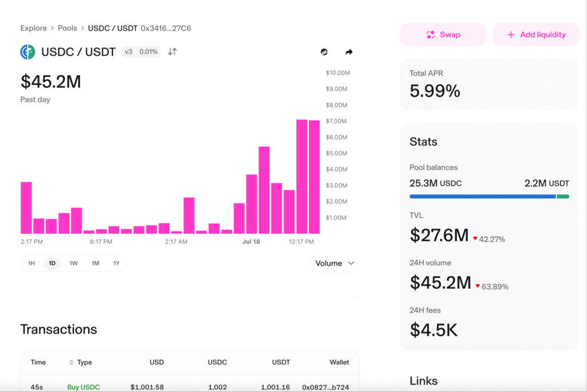This screenshot has height=392, width=587.
Task: Sort transactions by Type column arrows
Action: coord(71,362)
